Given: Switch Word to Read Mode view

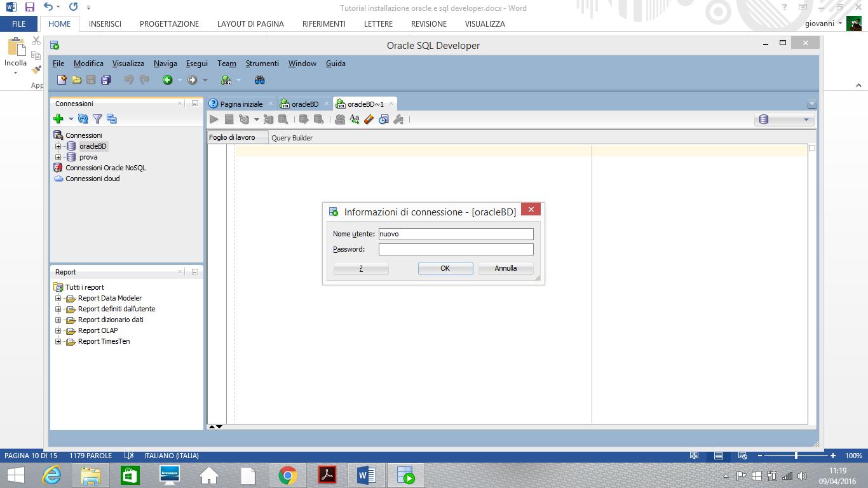Looking at the screenshot, I should tap(695, 456).
